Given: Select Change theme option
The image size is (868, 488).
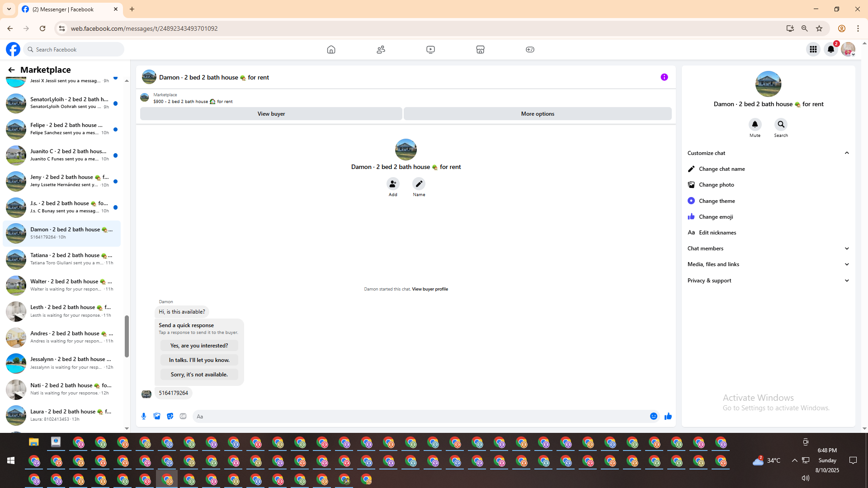Looking at the screenshot, I should (x=717, y=201).
